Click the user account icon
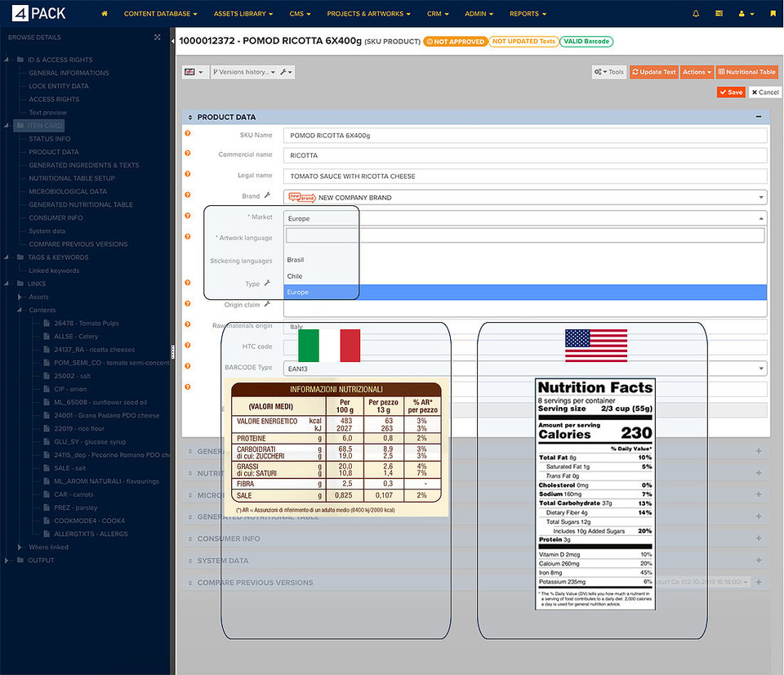Viewport: 784px width, 675px height. pos(743,14)
